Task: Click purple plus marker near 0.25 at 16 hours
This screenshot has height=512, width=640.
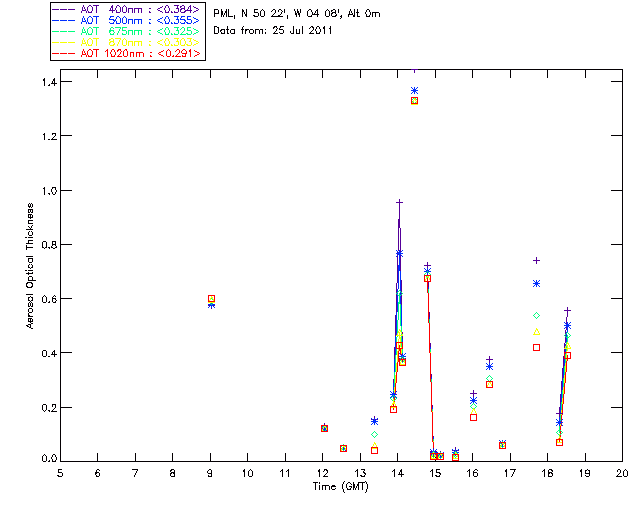Action: tap(473, 393)
